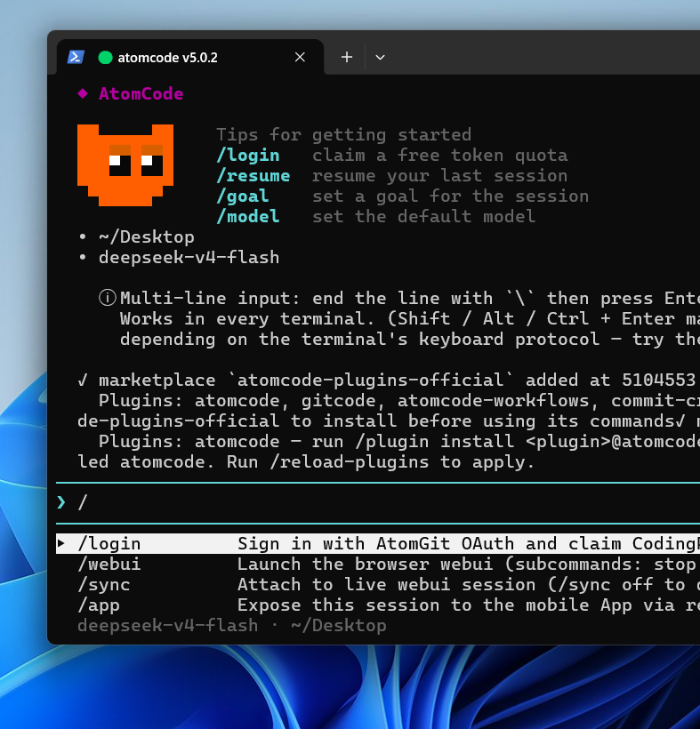Click the checkmark before marketplace line

coord(83,380)
